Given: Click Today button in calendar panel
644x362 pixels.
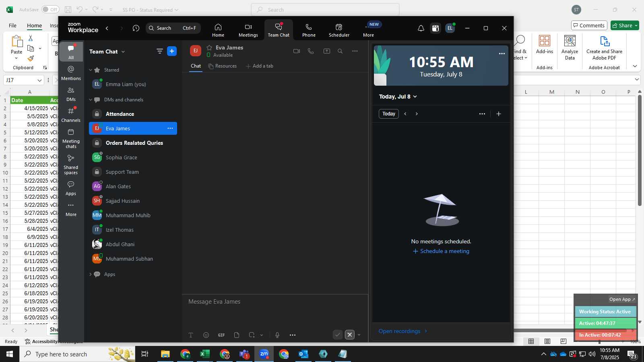Looking at the screenshot, I should coord(388,114).
